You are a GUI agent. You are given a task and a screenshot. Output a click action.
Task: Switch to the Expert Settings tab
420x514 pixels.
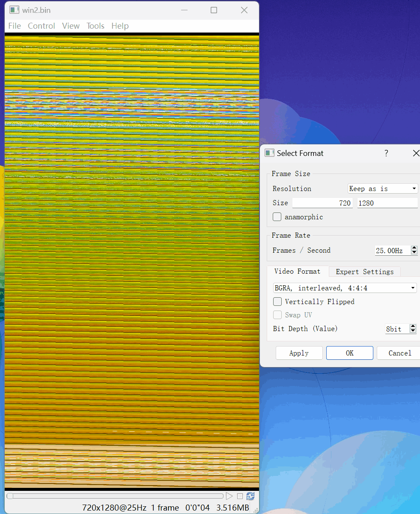click(x=365, y=272)
